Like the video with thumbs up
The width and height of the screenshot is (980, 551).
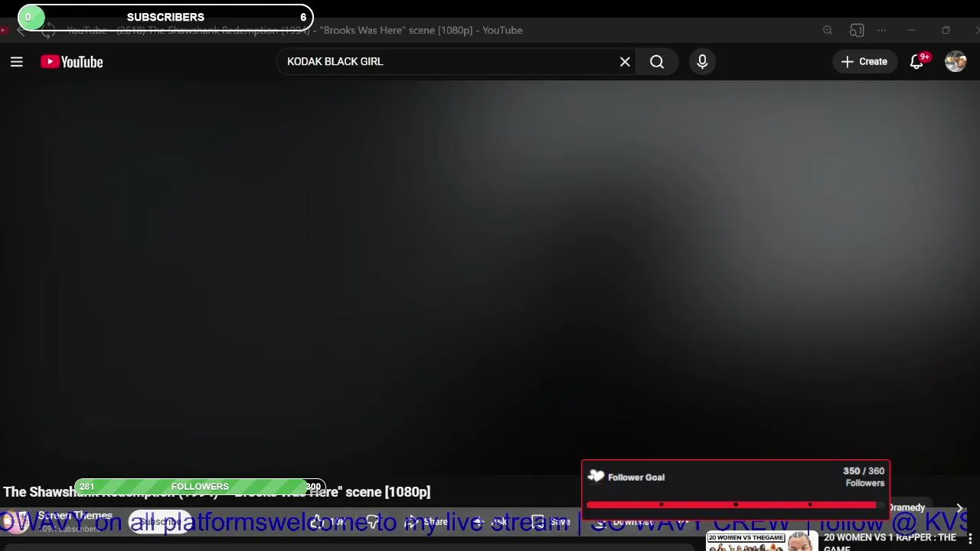tap(329, 522)
